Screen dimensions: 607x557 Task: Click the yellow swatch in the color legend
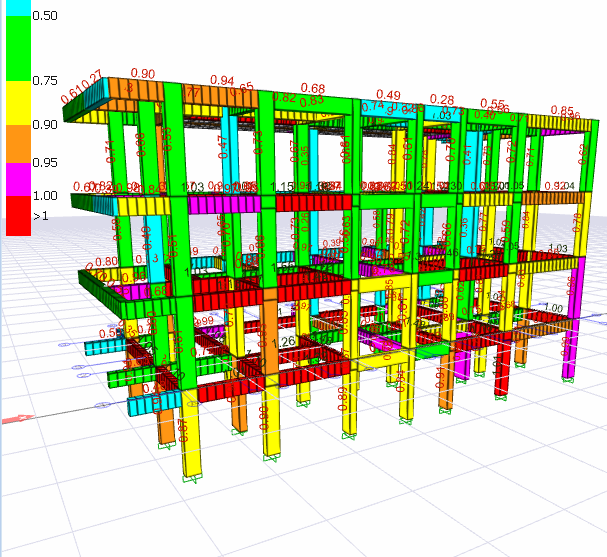[18, 103]
